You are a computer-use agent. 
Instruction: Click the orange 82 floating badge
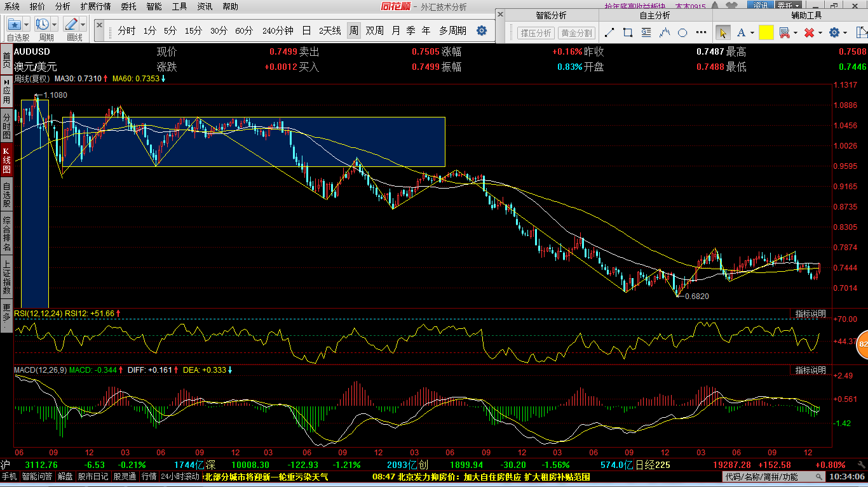click(862, 344)
